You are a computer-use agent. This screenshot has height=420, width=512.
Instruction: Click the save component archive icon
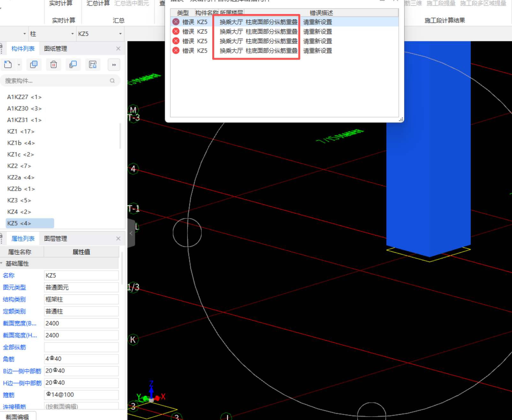click(93, 64)
